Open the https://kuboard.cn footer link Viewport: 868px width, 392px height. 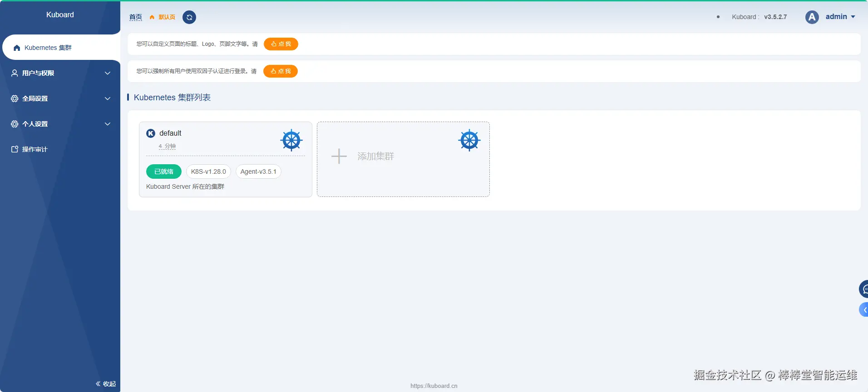click(x=434, y=386)
